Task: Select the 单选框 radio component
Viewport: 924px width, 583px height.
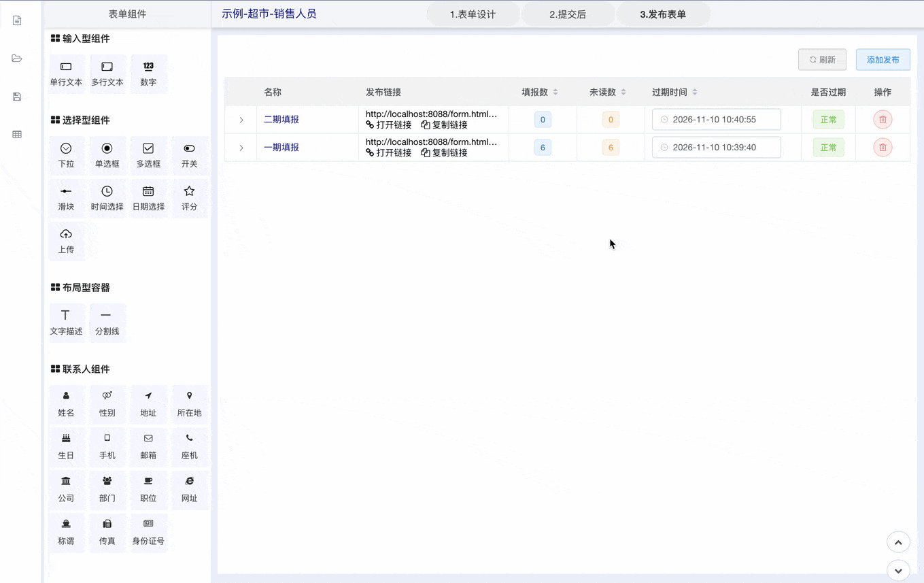Action: pos(107,155)
